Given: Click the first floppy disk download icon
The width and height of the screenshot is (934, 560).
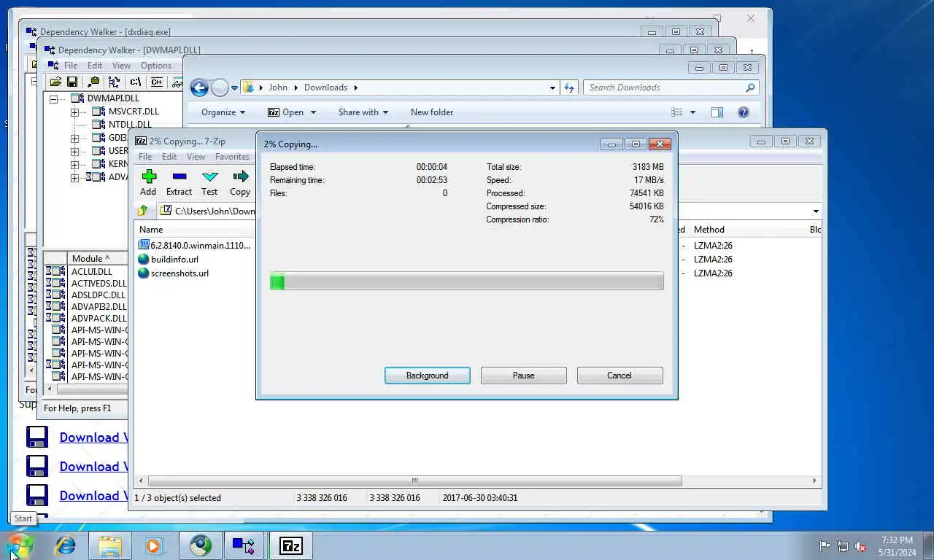Looking at the screenshot, I should [x=37, y=437].
